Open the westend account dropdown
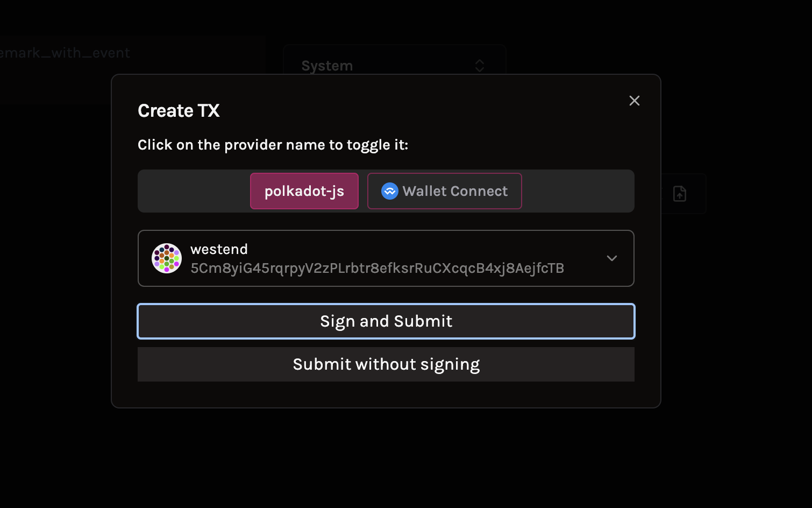Screen dimensions: 812x508 click(386, 258)
